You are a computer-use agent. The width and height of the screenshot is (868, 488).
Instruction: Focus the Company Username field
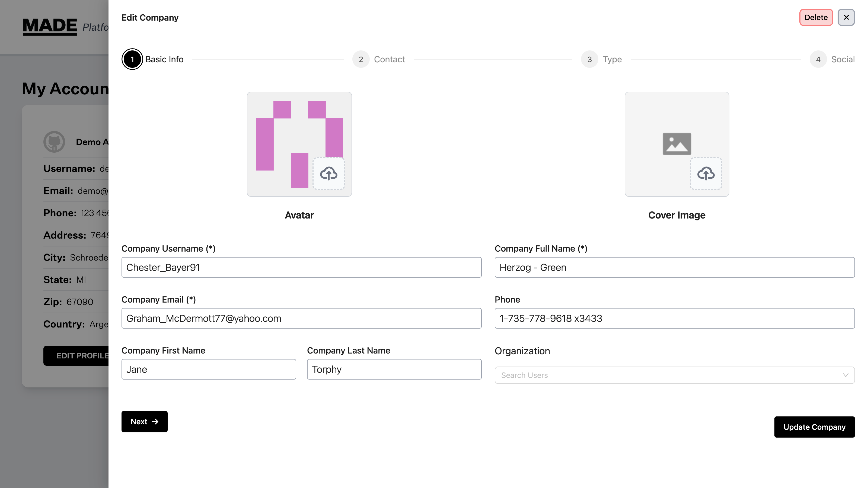301,267
